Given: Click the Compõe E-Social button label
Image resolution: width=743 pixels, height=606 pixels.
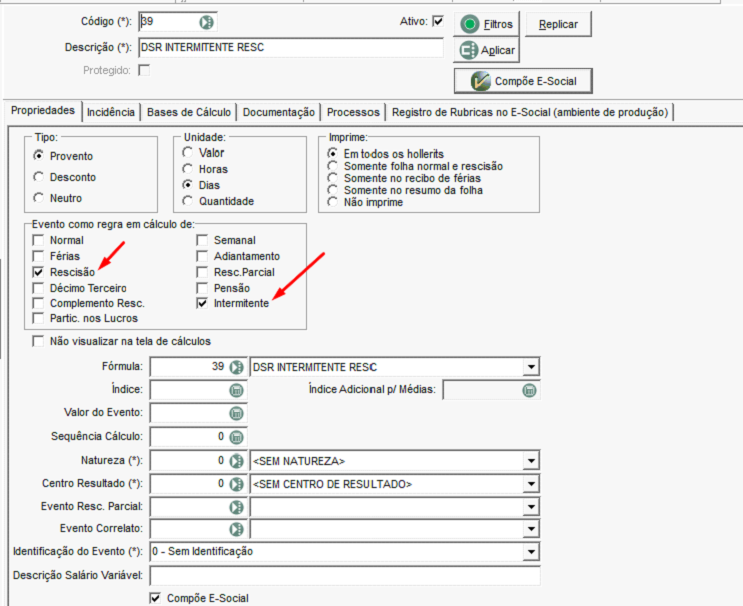Looking at the screenshot, I should click(x=535, y=81).
